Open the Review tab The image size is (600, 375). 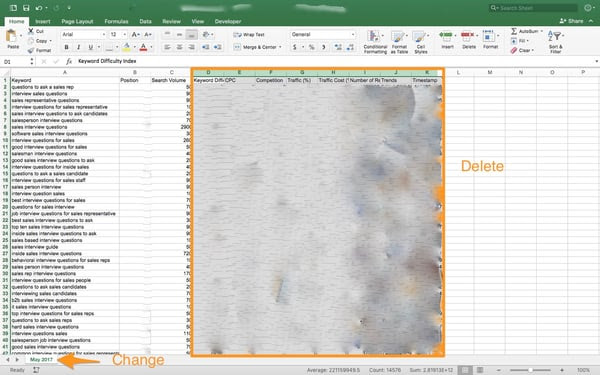171,21
